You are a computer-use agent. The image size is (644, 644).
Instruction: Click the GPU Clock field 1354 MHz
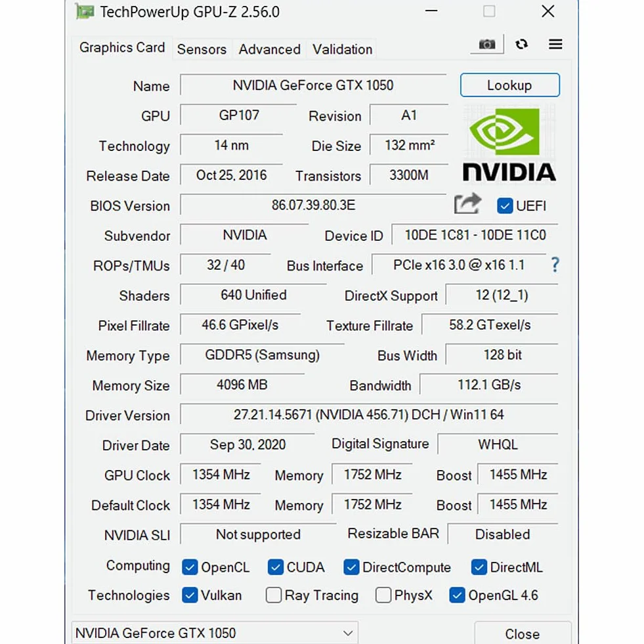(x=221, y=475)
